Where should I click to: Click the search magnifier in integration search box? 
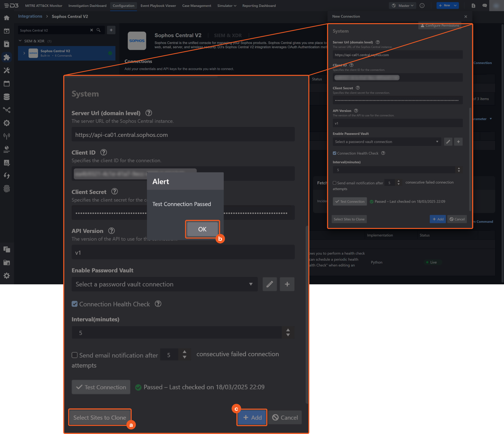click(x=98, y=30)
